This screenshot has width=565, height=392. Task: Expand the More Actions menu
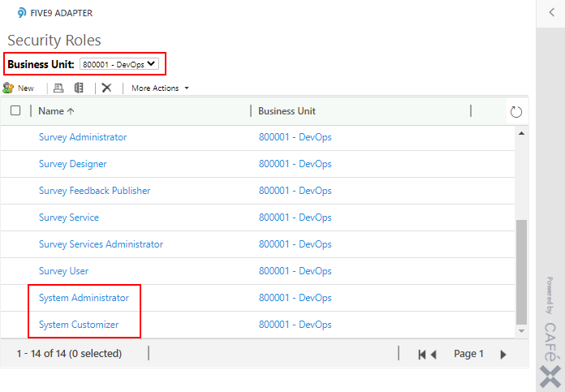pyautogui.click(x=160, y=88)
